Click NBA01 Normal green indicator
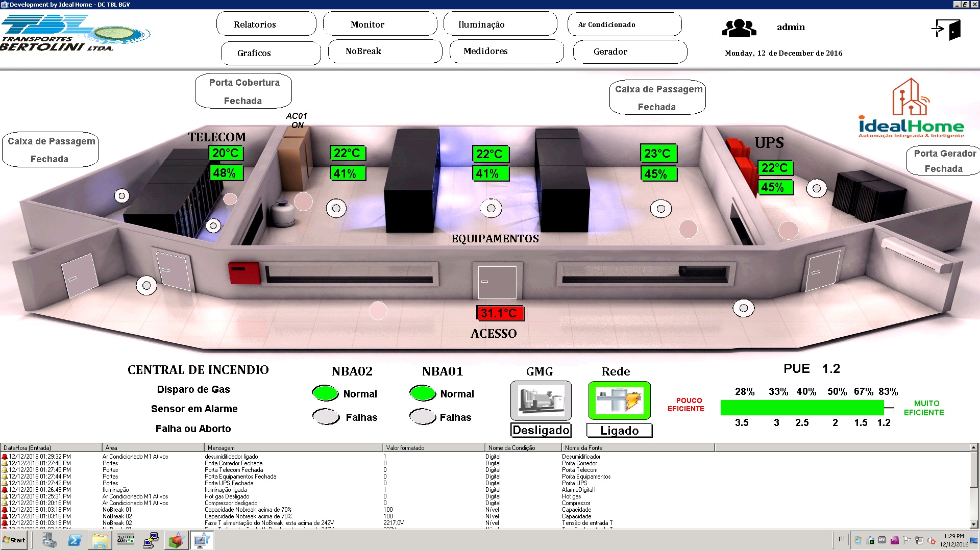The height and width of the screenshot is (551, 980). point(423,393)
